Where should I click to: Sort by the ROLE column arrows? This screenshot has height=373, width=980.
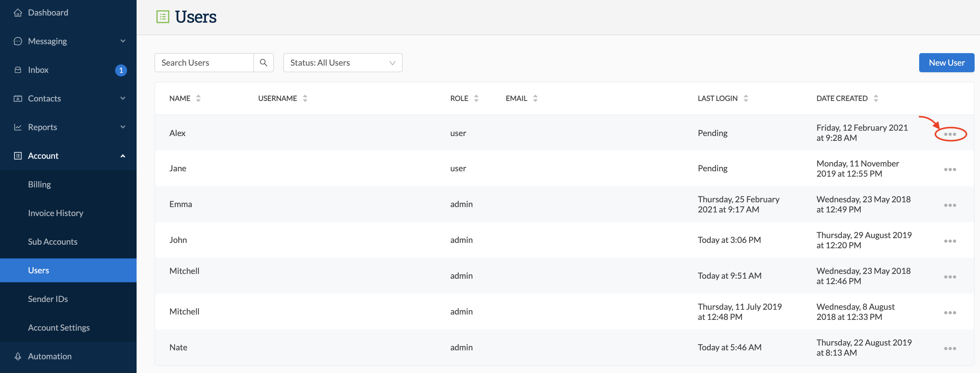click(476, 98)
